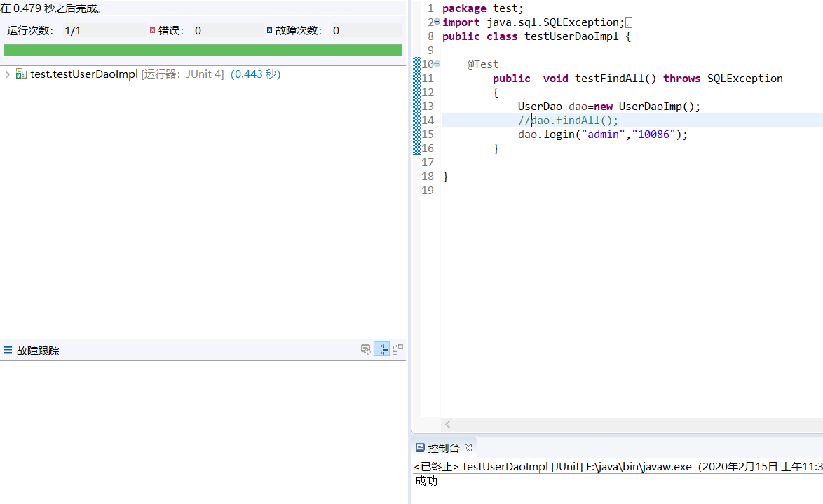The width and height of the screenshot is (823, 504).
Task: Click the '在 0.479 秒之后完成' status text
Action: (x=51, y=8)
